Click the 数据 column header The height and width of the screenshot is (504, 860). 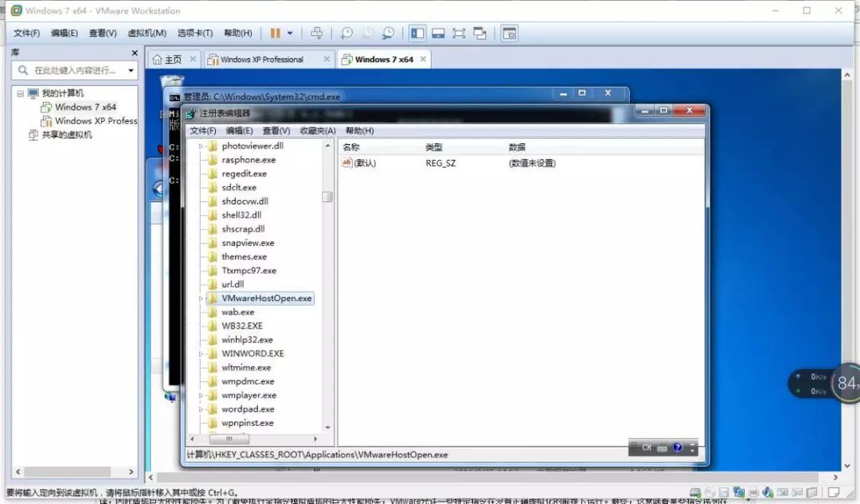[x=517, y=147]
